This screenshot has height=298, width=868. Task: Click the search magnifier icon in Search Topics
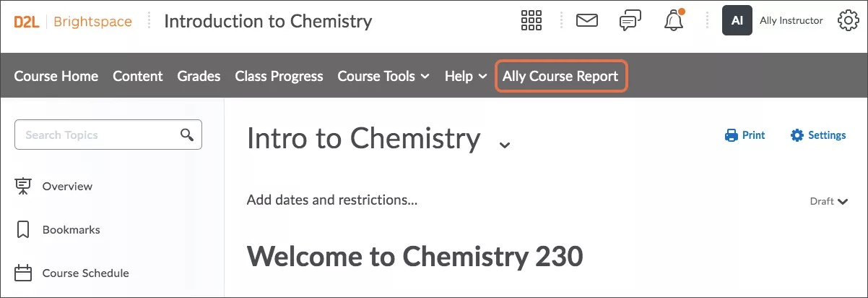(187, 135)
